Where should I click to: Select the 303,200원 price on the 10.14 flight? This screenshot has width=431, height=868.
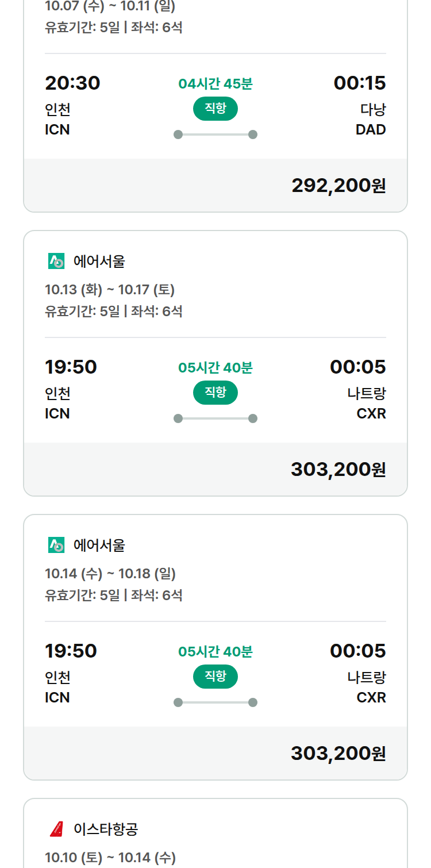(x=338, y=753)
